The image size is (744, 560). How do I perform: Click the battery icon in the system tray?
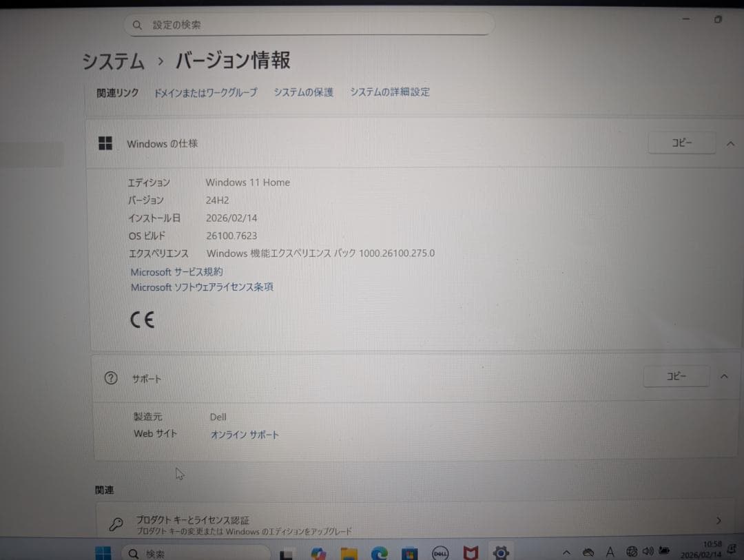click(x=663, y=551)
